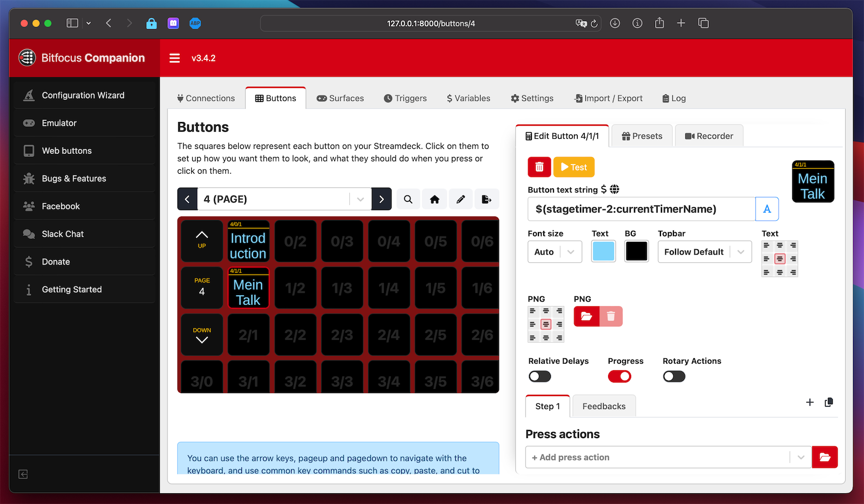Click the export page icon
This screenshot has width=864, height=504.
click(x=487, y=199)
